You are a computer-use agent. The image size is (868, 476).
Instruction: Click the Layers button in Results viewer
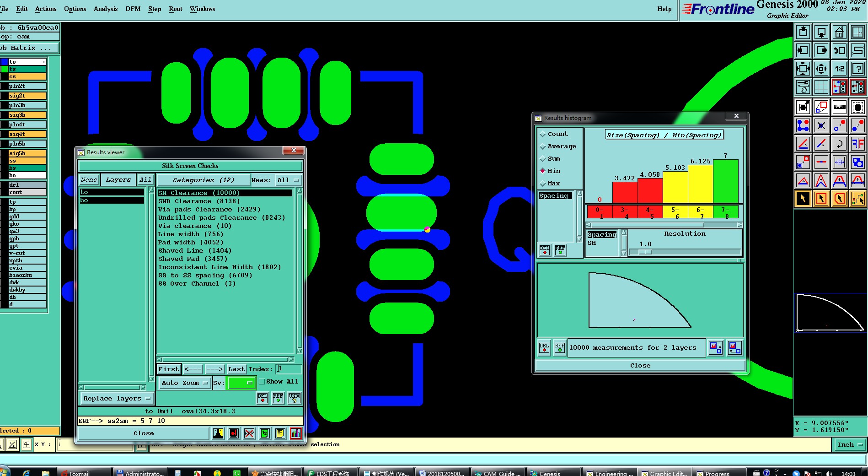[x=118, y=180]
